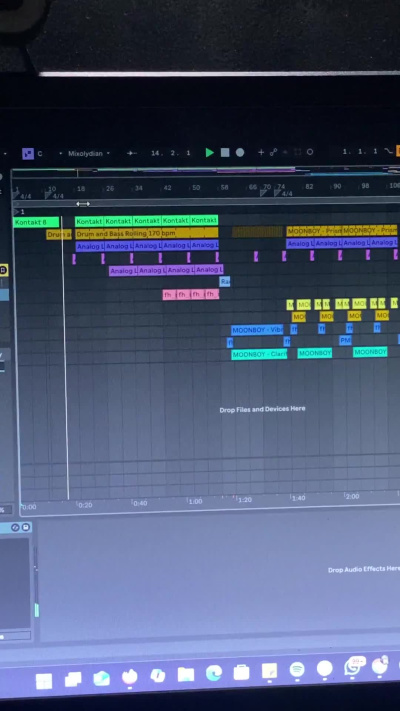
Task: Select the first orange MOONBOY - Prism clip
Action: pos(314,231)
